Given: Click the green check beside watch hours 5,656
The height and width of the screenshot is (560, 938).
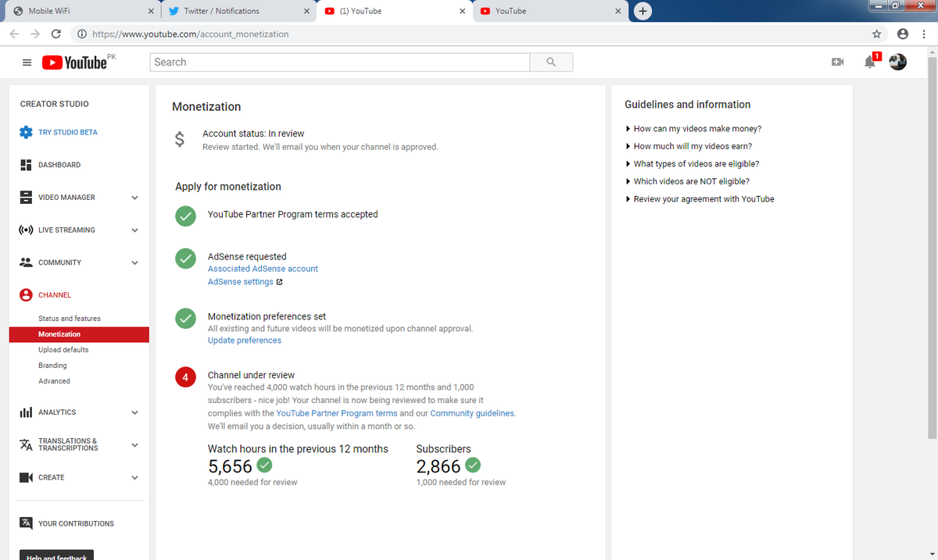Looking at the screenshot, I should coord(265,465).
